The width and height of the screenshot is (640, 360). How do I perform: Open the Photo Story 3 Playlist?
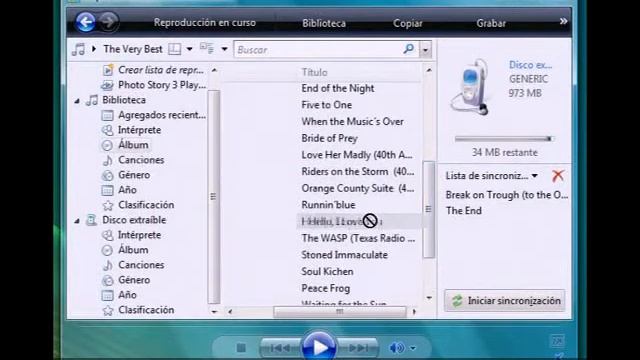point(162,85)
